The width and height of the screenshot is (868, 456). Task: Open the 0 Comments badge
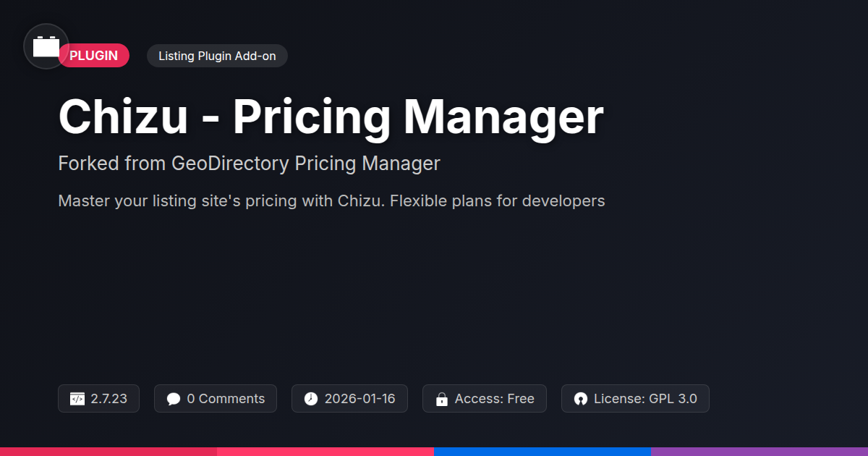[216, 399]
